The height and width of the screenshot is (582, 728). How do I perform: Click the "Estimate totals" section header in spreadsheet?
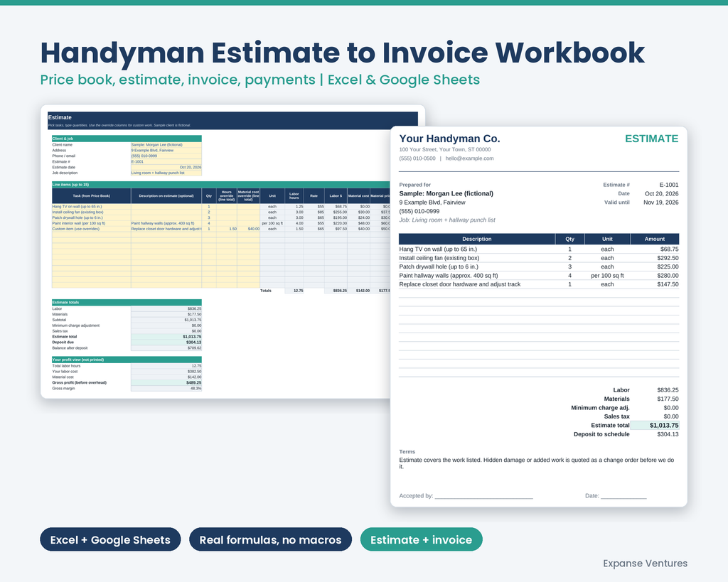(127, 302)
